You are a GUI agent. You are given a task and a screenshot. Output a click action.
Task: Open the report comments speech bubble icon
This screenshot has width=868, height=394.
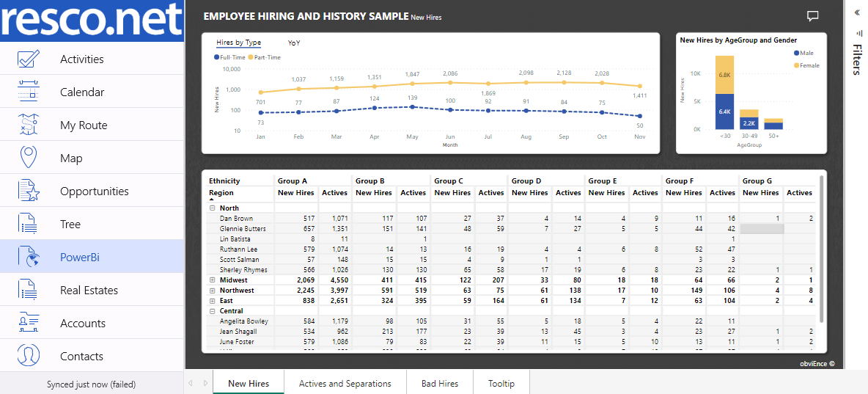click(x=812, y=16)
